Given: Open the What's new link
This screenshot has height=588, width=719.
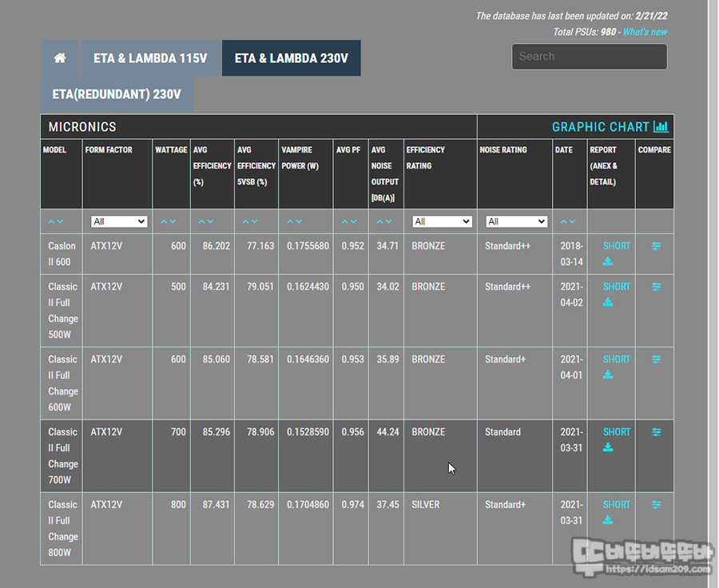Looking at the screenshot, I should click(x=645, y=32).
